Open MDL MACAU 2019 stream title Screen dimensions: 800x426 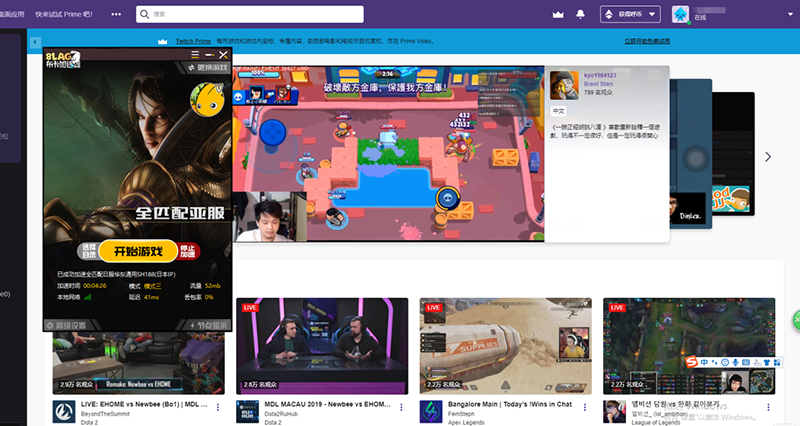tap(327, 404)
